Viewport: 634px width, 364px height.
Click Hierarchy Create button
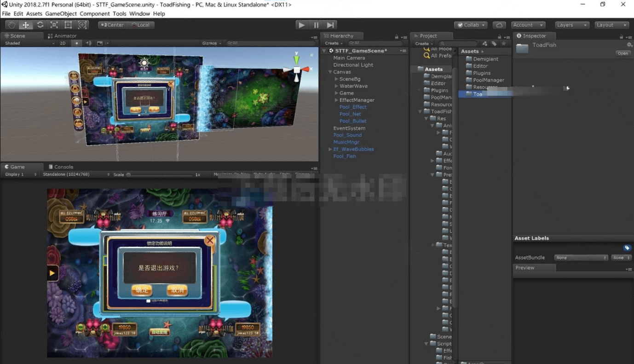(333, 43)
